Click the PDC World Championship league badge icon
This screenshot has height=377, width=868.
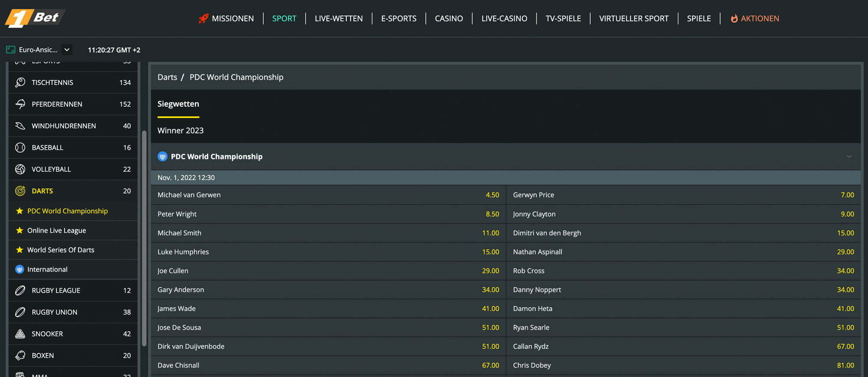tap(162, 156)
